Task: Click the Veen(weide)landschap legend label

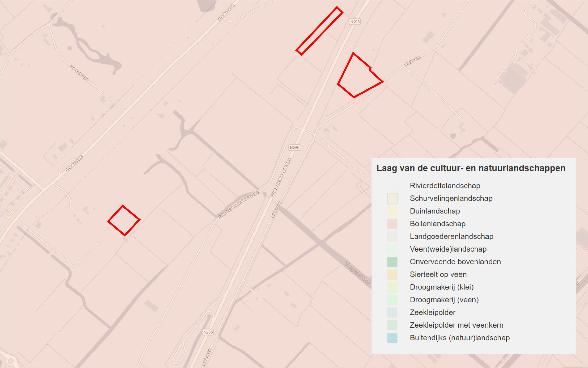Action: pos(448,249)
